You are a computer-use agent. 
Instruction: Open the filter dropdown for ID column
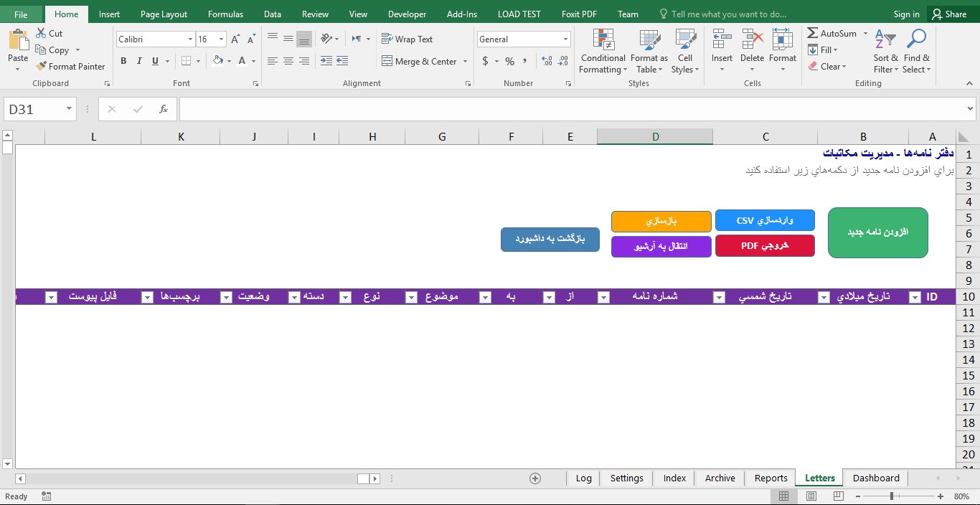(x=915, y=298)
